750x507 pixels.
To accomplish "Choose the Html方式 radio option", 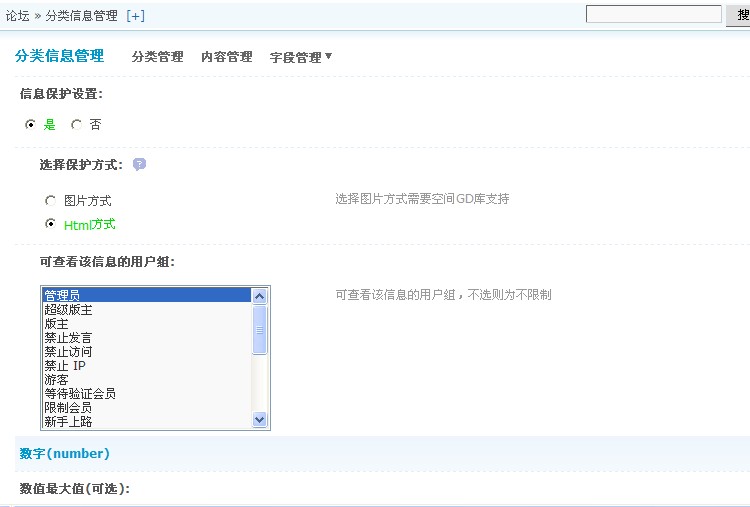I will click(50, 223).
